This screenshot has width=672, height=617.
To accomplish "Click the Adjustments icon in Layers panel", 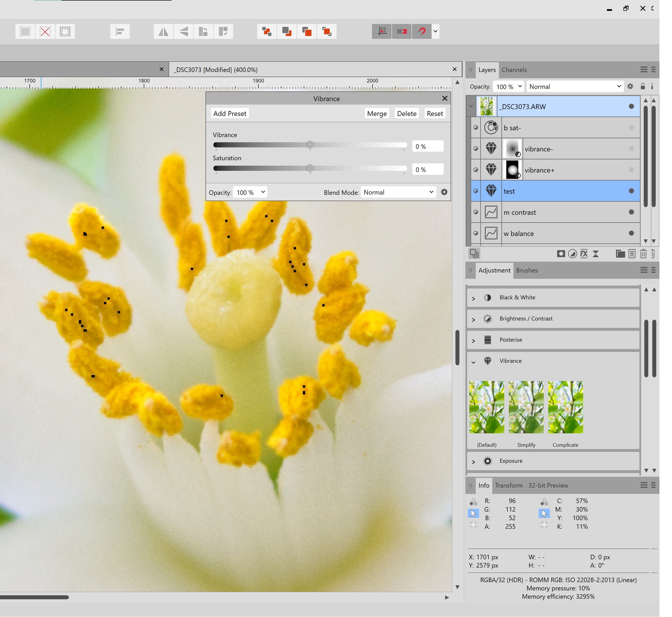I will (573, 254).
